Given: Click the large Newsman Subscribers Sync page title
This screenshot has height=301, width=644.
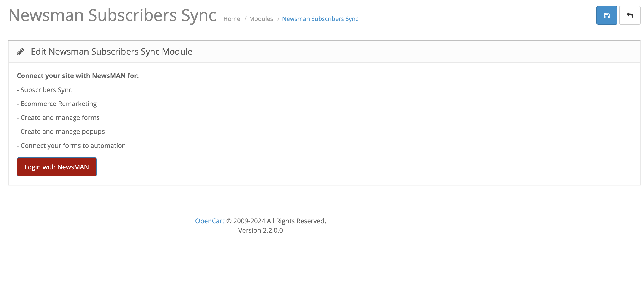Looking at the screenshot, I should [112, 15].
